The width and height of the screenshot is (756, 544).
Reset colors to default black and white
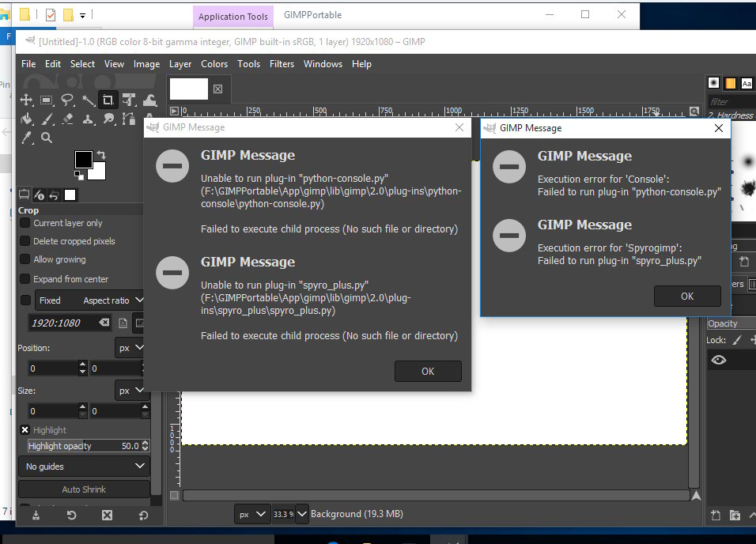78,175
